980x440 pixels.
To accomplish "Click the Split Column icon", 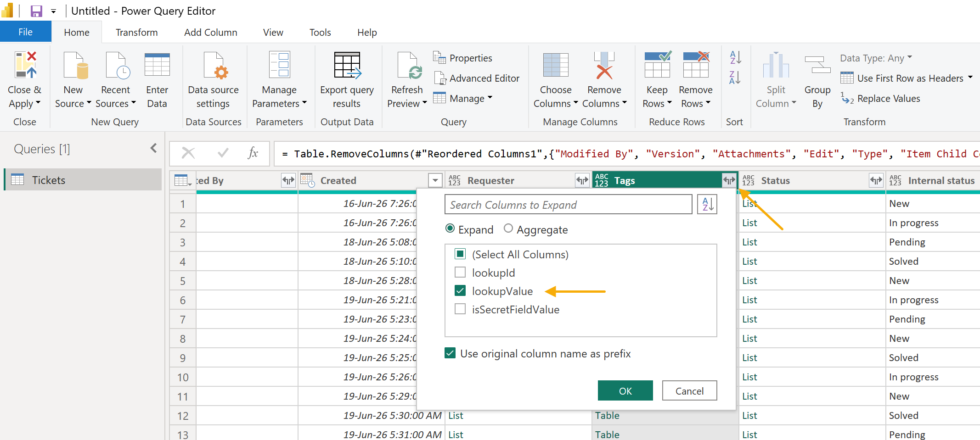I will [x=776, y=65].
